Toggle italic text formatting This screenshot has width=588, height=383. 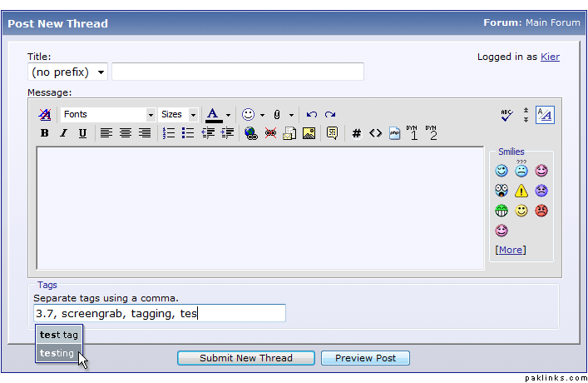pyautogui.click(x=63, y=133)
